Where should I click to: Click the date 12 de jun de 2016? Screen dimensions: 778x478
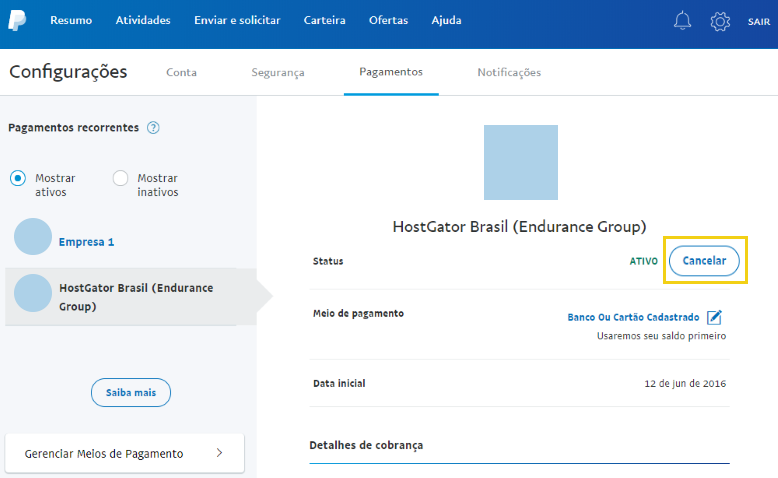[685, 383]
